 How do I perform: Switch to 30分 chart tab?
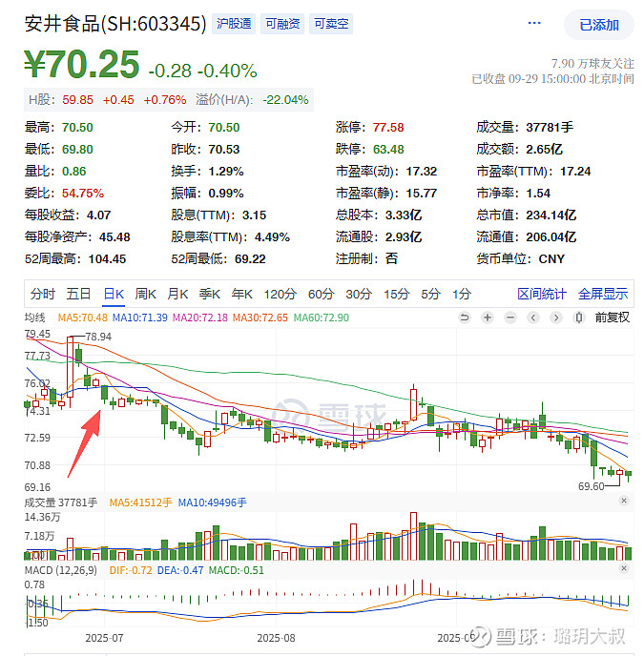tap(359, 294)
